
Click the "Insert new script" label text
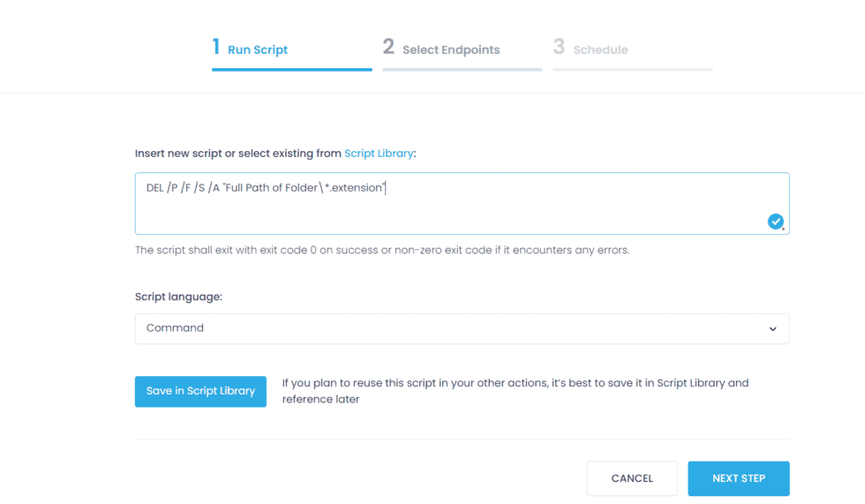coord(237,154)
